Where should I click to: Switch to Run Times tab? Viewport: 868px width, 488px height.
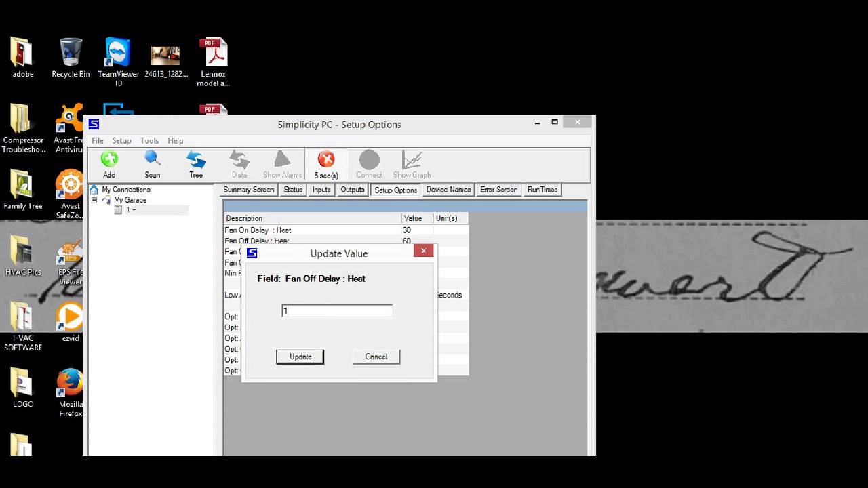click(x=542, y=190)
